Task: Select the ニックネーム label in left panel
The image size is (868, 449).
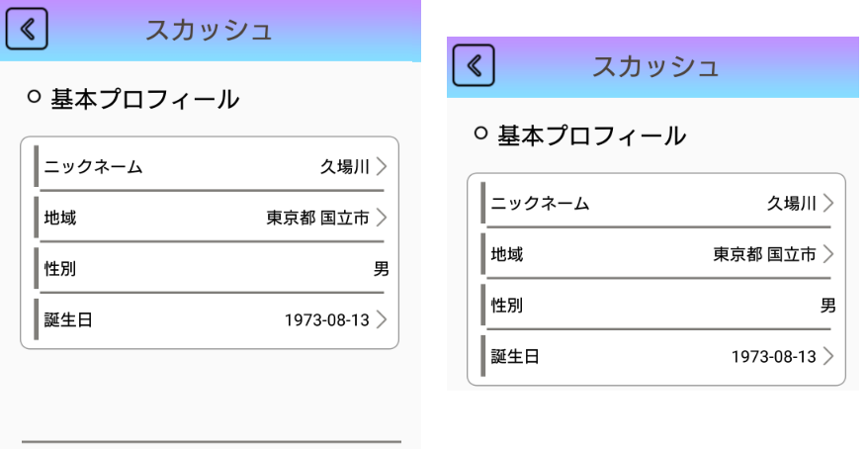Action: coord(93,167)
